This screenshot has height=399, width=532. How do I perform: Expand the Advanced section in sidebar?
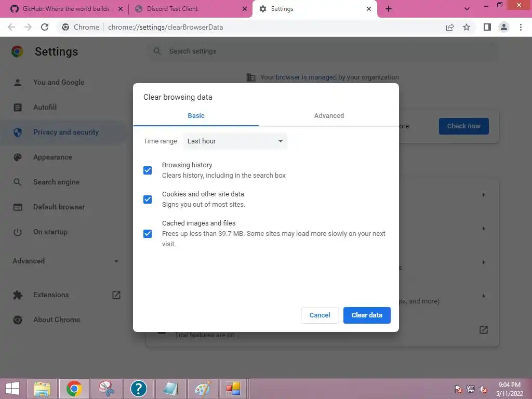65,261
